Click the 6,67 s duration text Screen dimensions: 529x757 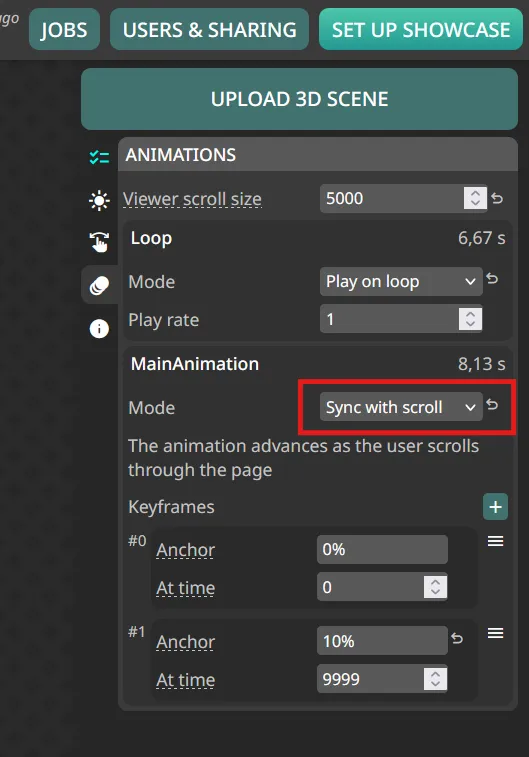coord(482,238)
